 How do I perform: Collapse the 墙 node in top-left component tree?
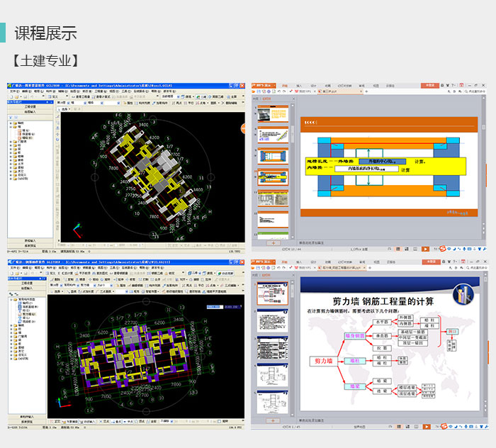tap(11, 127)
